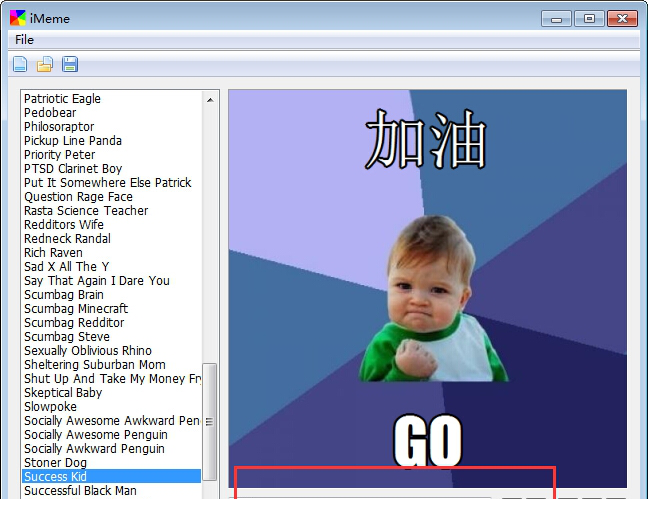Select Redneck Randal

click(x=112, y=239)
